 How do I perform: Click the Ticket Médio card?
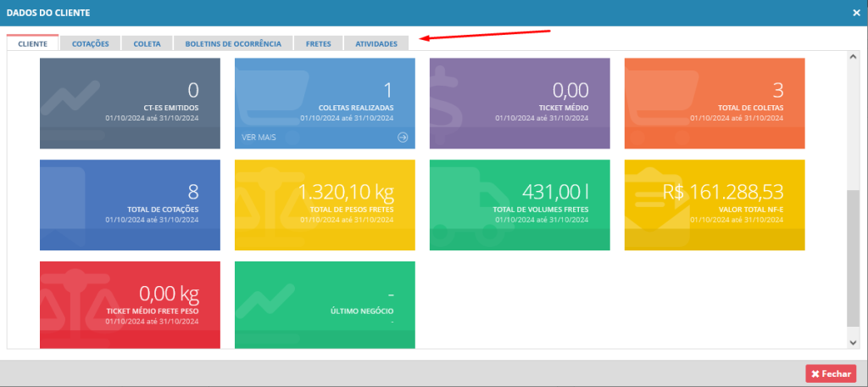pos(520,104)
